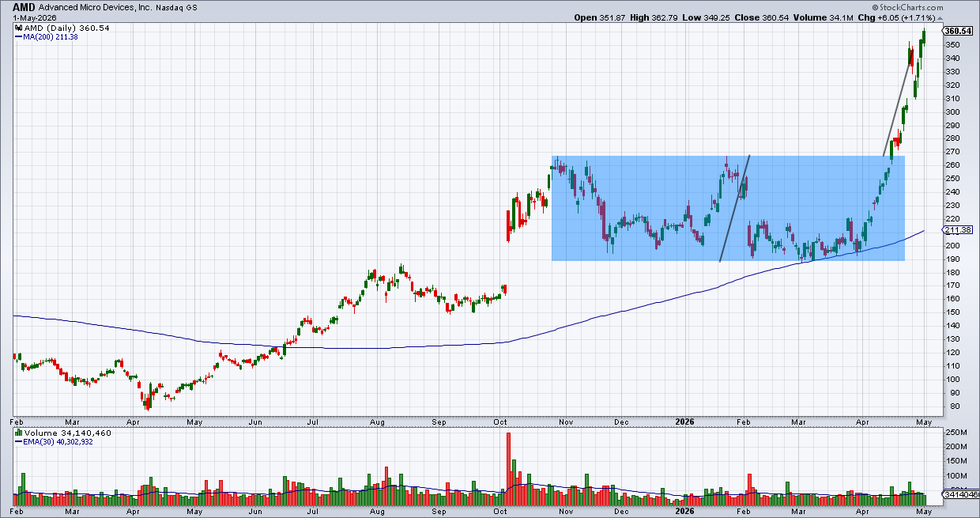Click the 100M volume axis label
This screenshot has width=980, height=518.
[x=957, y=476]
